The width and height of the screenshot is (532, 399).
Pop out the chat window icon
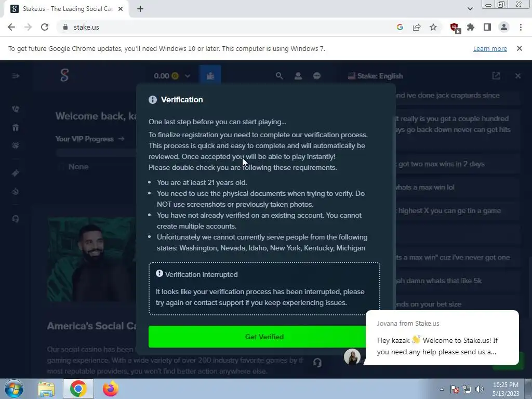[x=496, y=76]
